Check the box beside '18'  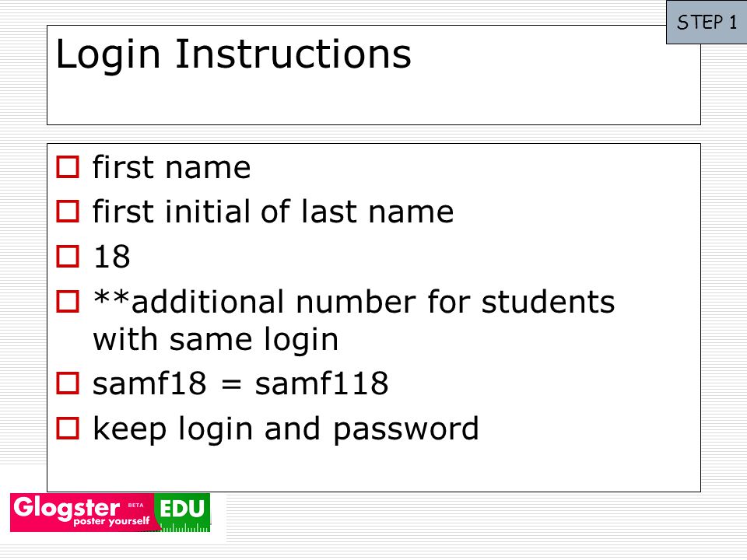click(68, 256)
